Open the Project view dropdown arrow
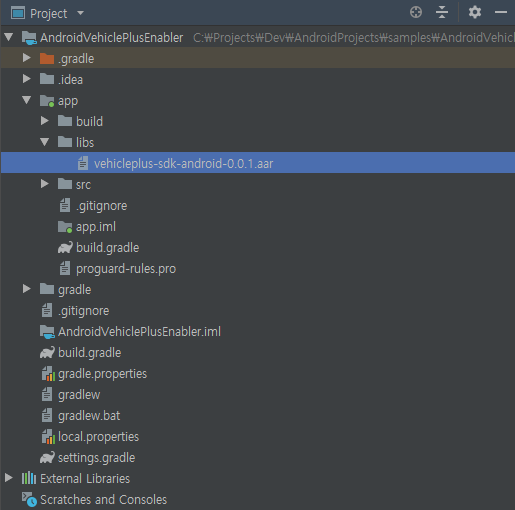This screenshot has height=510, width=515. pos(80,13)
